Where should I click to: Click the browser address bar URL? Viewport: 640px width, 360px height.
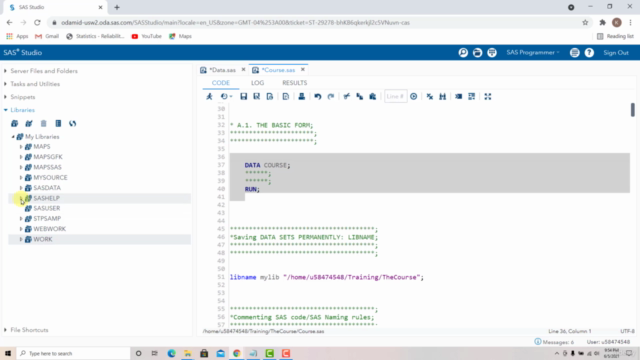[x=235, y=23]
